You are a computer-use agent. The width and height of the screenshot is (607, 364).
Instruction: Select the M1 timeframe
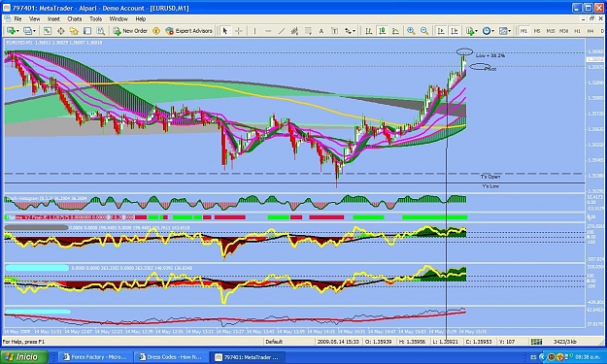point(523,31)
